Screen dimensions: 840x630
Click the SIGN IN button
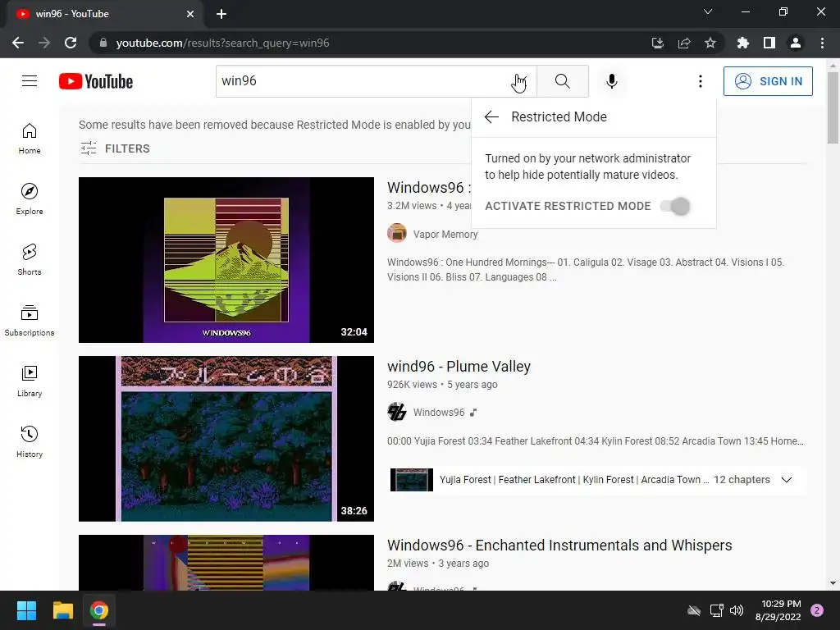[768, 81]
